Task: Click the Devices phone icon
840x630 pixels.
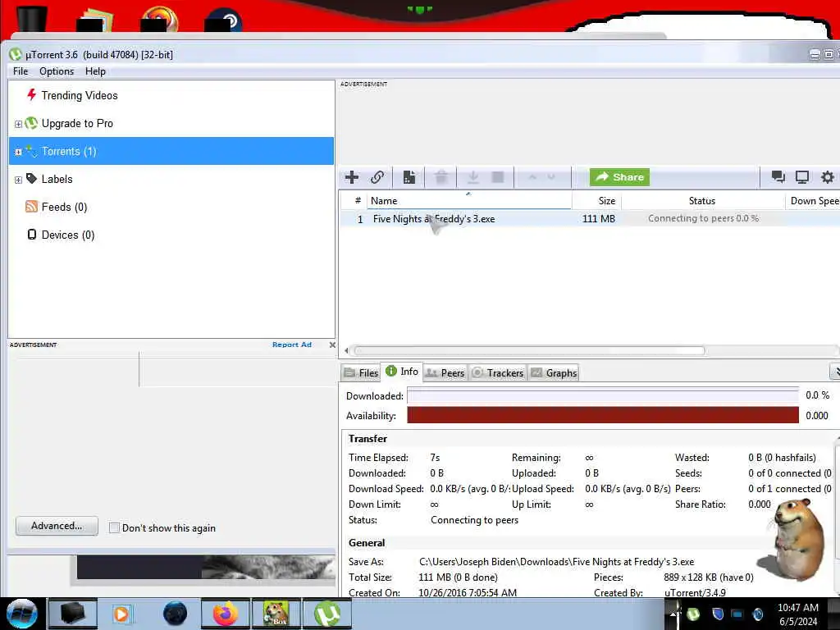Action: 32,235
